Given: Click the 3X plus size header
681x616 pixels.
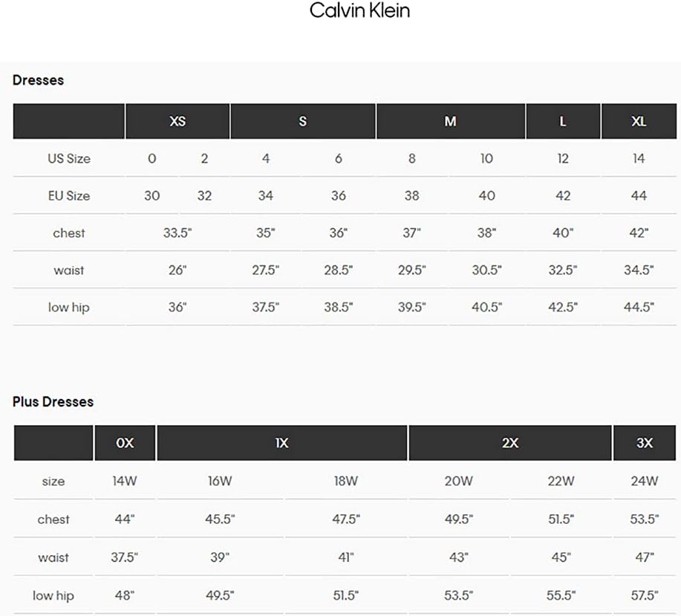Looking at the screenshot, I should click(644, 443).
